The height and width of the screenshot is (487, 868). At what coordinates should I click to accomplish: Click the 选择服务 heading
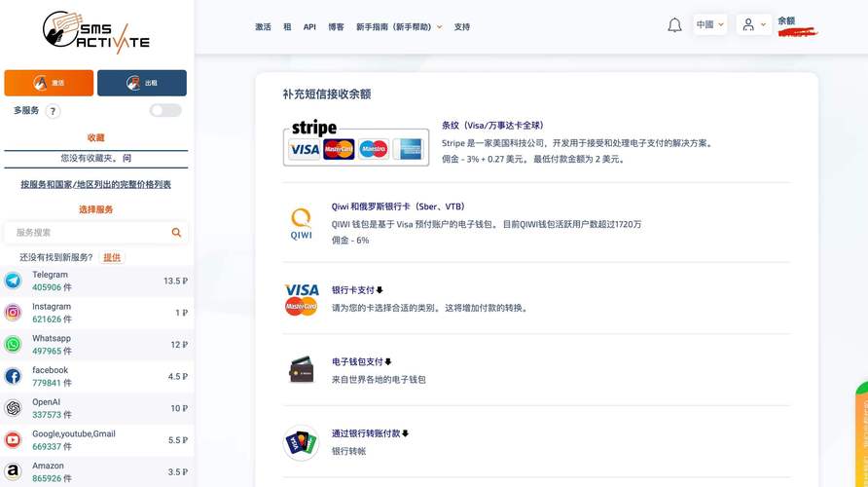[95, 209]
